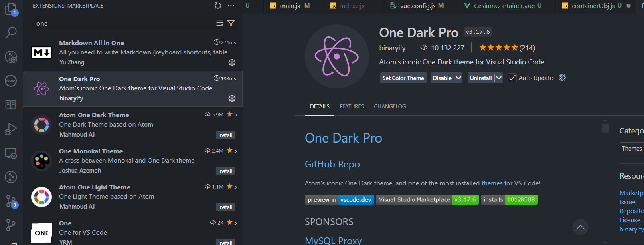The image size is (644, 245).
Task: Click the preview in vscode.dev badge
Action: pos(339,199)
